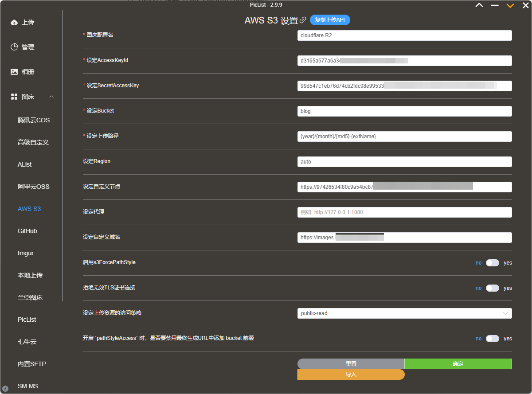Select 腾讯云COS in sidebar
Viewport: 532px width, 394px height.
(x=34, y=120)
